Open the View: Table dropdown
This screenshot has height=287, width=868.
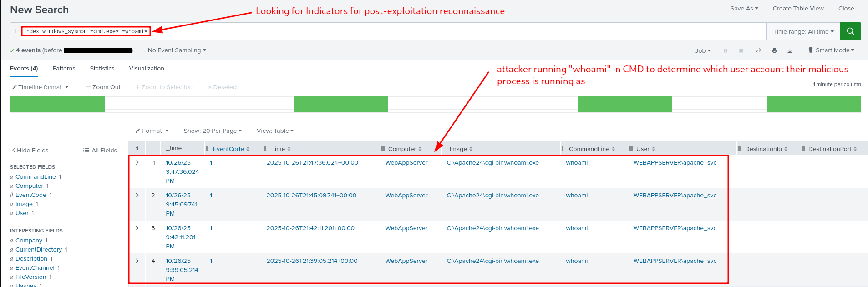point(275,131)
